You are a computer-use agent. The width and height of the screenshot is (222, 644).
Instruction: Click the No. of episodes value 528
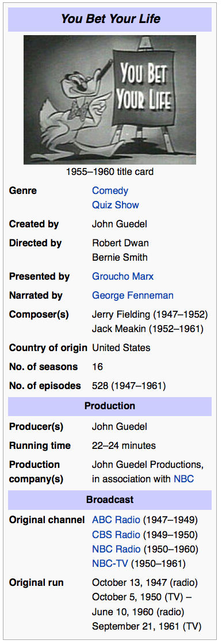[x=100, y=386]
